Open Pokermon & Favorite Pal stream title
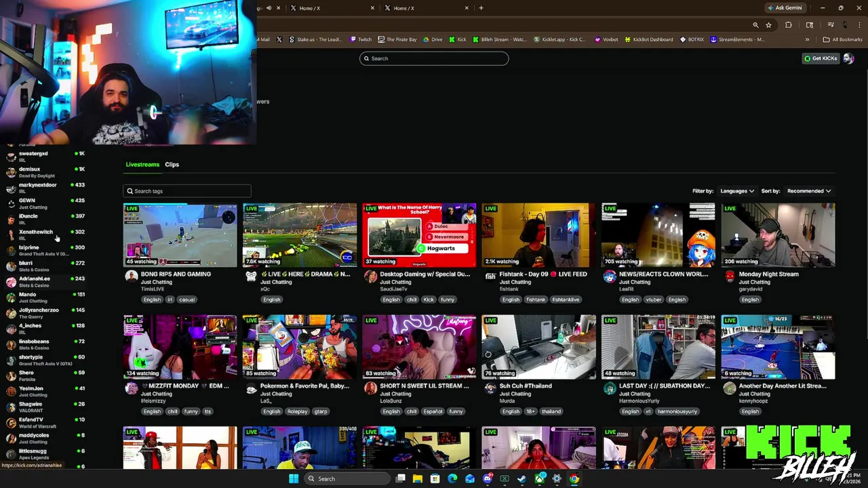This screenshot has height=488, width=868. pos(304,386)
